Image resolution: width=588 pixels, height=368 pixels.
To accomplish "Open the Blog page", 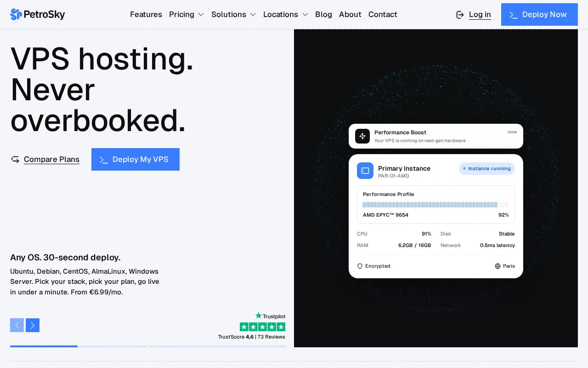I will 323,14.
